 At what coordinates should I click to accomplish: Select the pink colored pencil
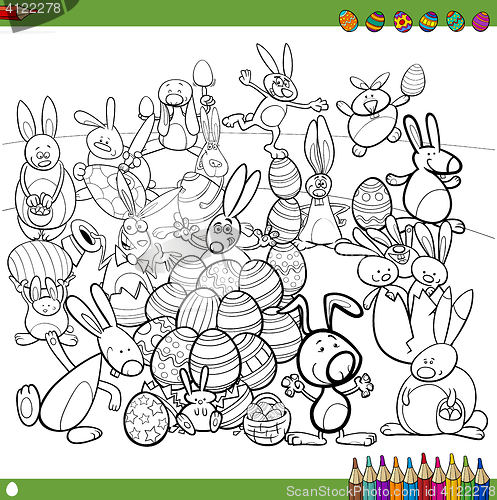pyautogui.click(x=438, y=479)
